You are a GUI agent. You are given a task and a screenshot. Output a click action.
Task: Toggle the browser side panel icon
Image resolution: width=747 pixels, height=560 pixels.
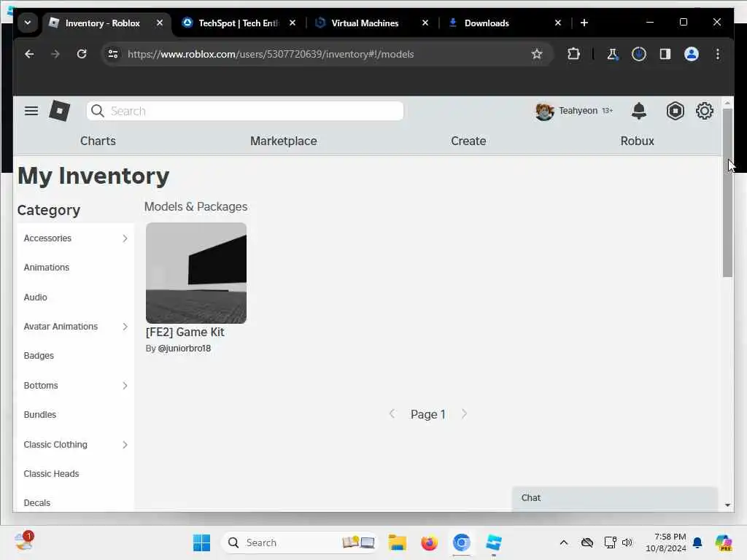point(665,54)
